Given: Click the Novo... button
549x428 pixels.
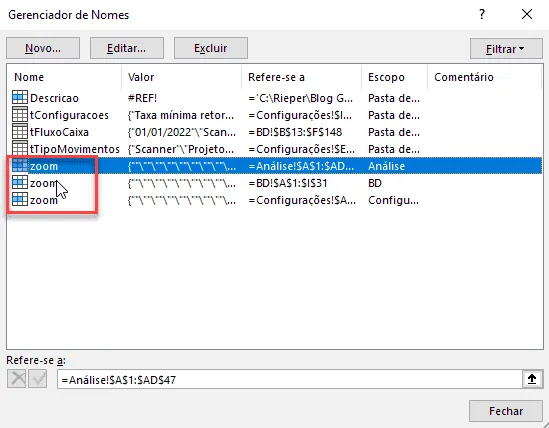Looking at the screenshot, I should (43, 48).
